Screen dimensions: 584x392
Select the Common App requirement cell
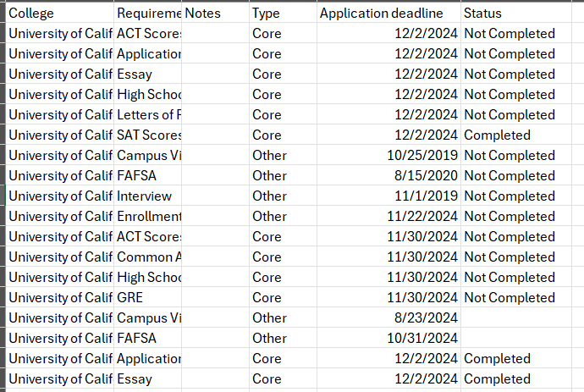tap(149, 257)
